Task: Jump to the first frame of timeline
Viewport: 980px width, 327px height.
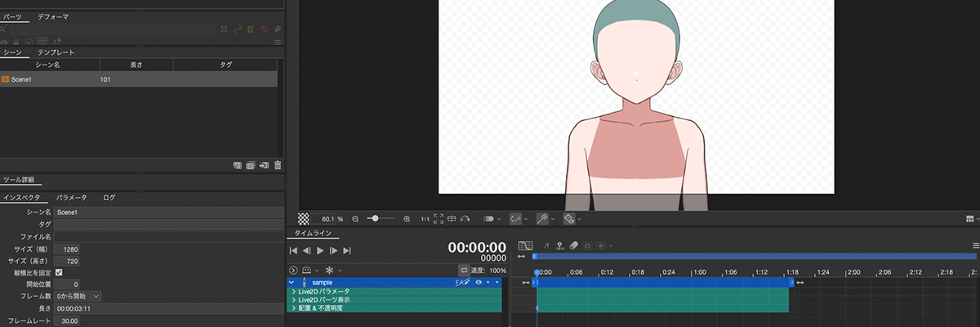Action: pos(293,250)
